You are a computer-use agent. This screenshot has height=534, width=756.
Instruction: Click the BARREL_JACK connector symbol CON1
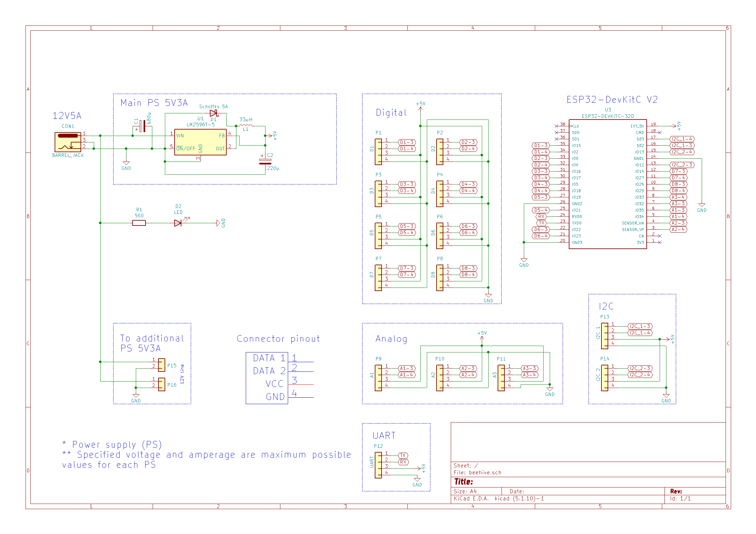click(x=68, y=142)
